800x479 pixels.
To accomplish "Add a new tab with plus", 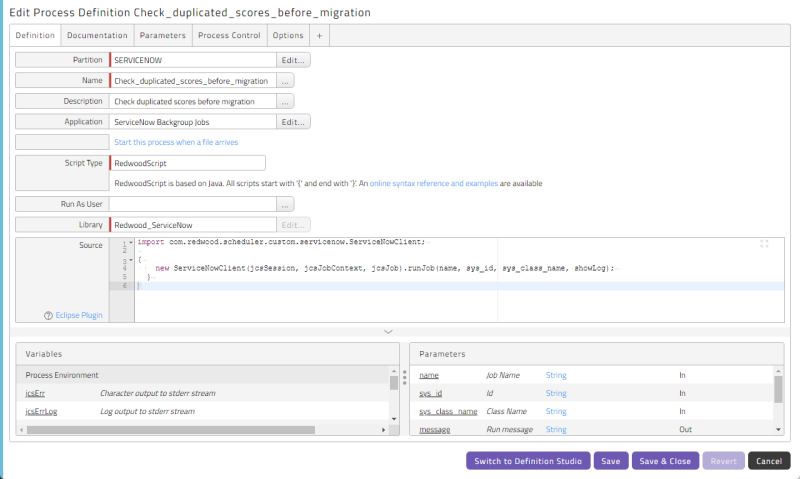I will coord(319,36).
